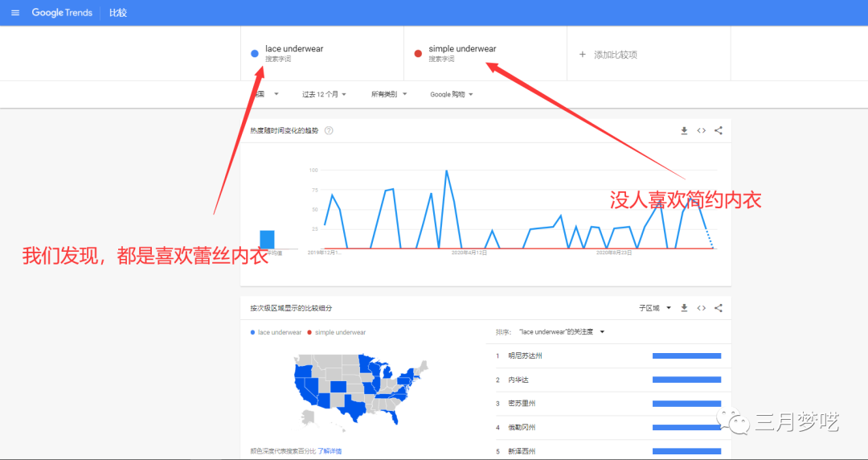Image resolution: width=868 pixels, height=460 pixels.
Task: Click the 2020年8月23日 axis date label
Action: pos(614,253)
